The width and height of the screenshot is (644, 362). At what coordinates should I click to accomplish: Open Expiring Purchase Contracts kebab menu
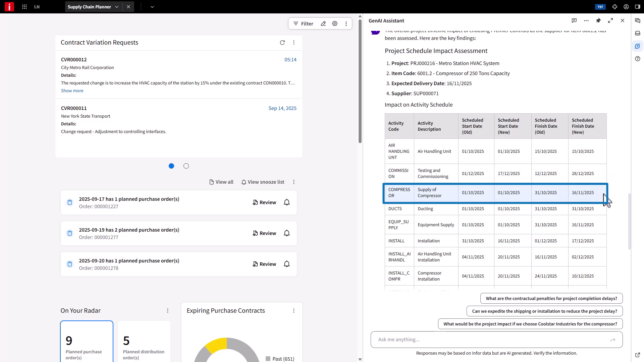pyautogui.click(x=294, y=311)
